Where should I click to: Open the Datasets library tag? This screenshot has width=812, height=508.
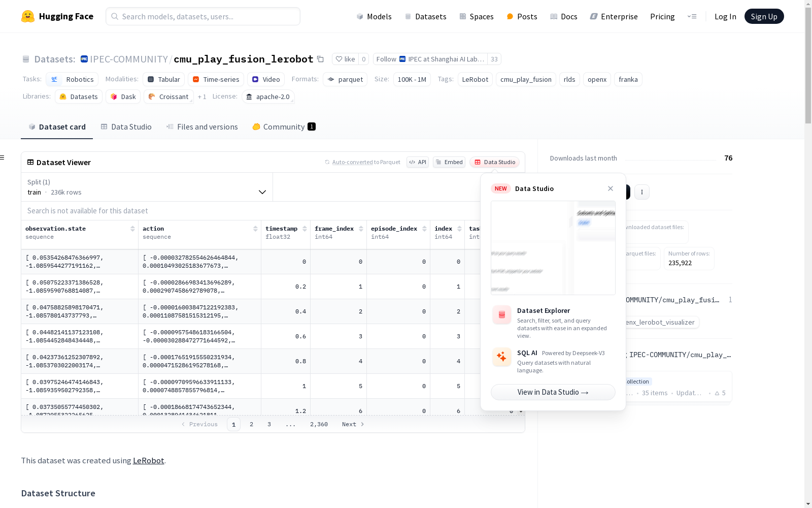pyautogui.click(x=79, y=97)
